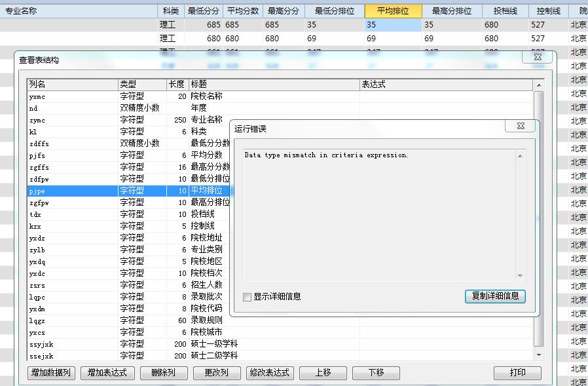Viewport: 588px width, 386px height.
Task: Click the 最低分排位 column header
Action: click(335, 11)
